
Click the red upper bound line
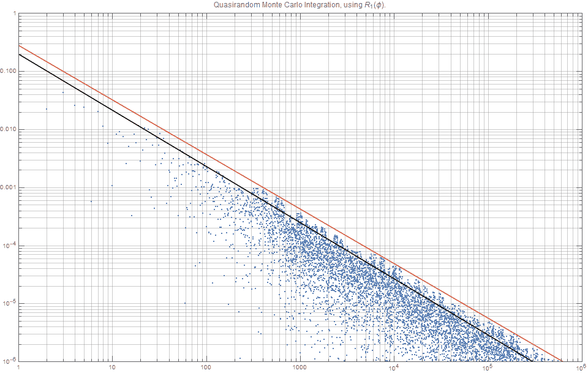click(x=290, y=203)
